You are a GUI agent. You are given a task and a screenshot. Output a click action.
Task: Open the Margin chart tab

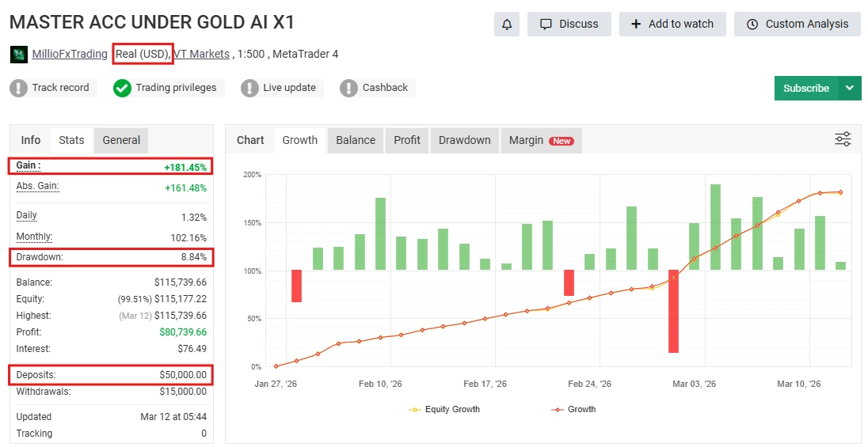(x=541, y=140)
